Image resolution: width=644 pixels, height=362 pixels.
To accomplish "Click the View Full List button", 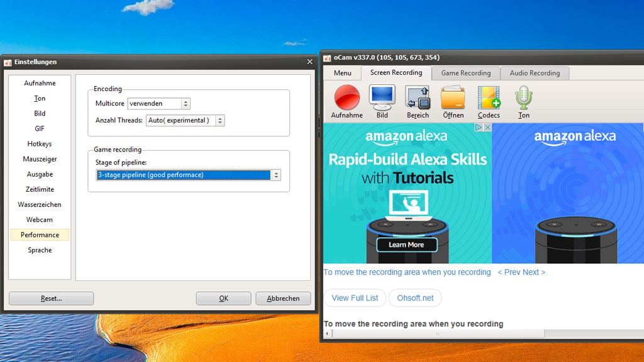I will (355, 298).
